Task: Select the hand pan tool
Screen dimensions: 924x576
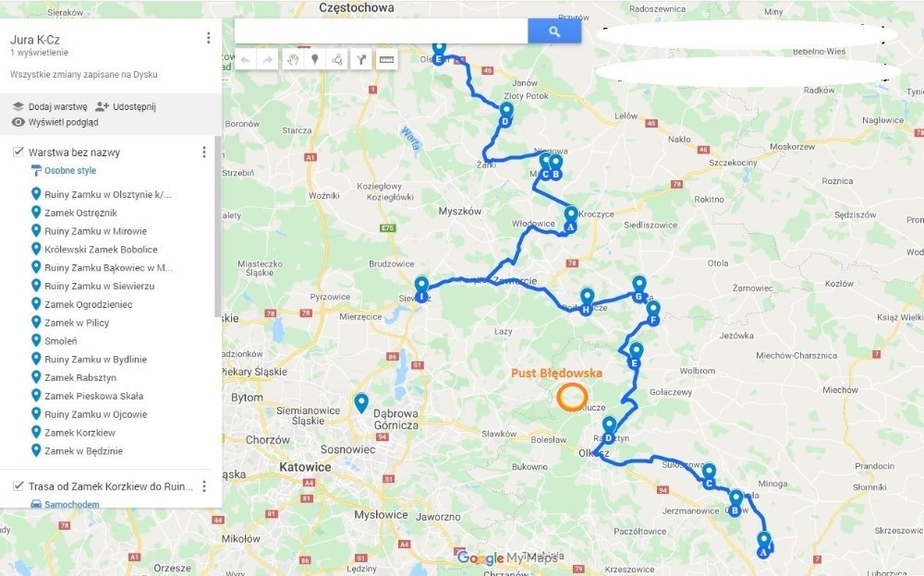Action: tap(292, 59)
